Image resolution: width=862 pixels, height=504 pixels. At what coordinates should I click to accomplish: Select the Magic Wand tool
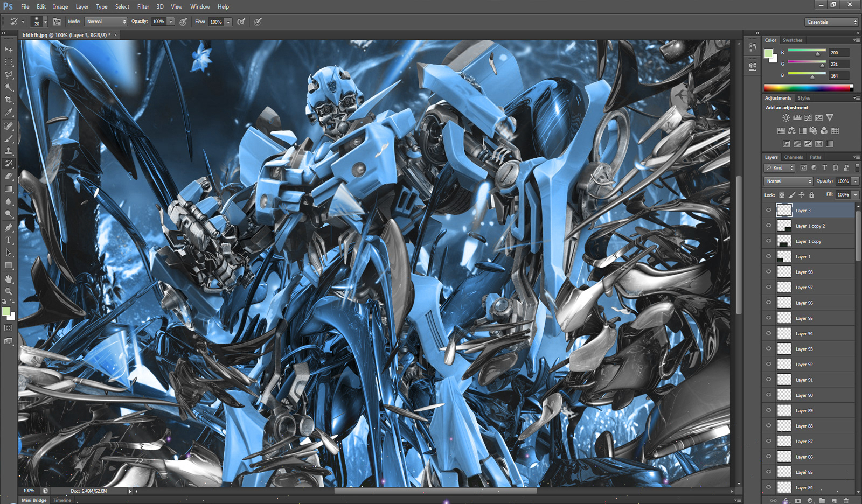9,87
